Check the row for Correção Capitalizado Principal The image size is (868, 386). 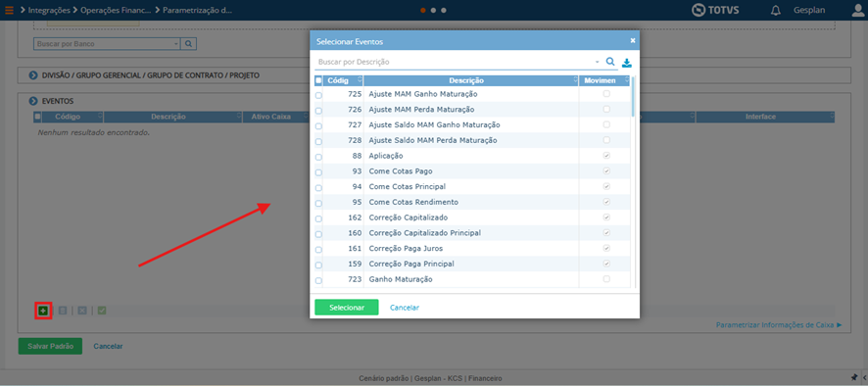pos(318,234)
